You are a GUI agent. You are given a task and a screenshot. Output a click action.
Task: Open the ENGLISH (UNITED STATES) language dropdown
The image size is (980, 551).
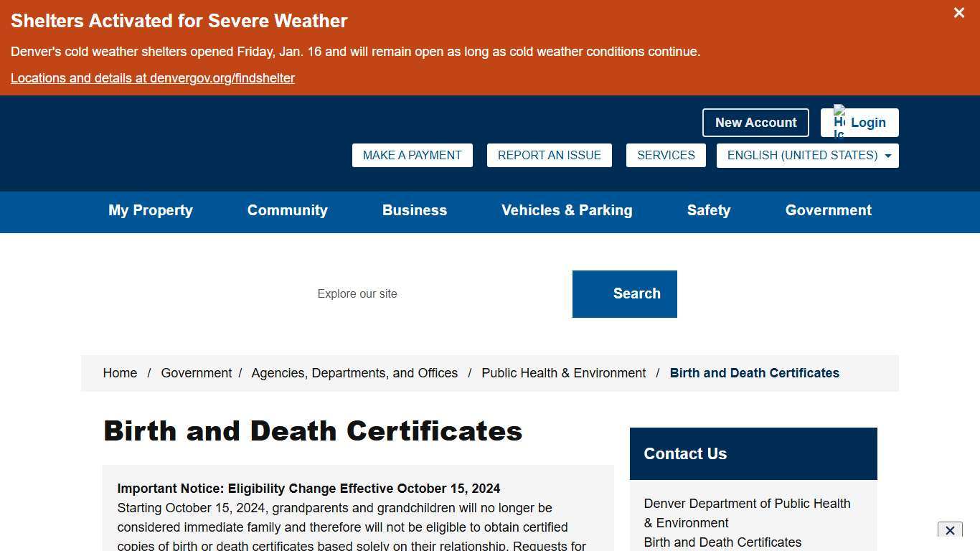[x=807, y=155]
